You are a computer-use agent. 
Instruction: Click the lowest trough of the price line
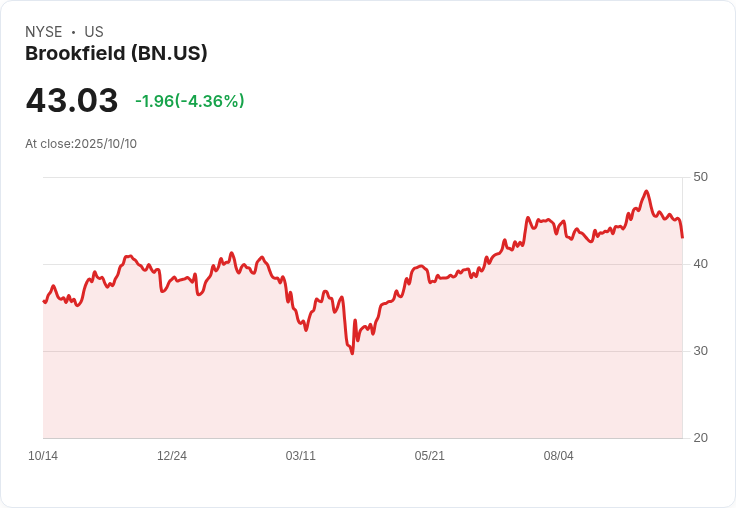pyautogui.click(x=352, y=353)
